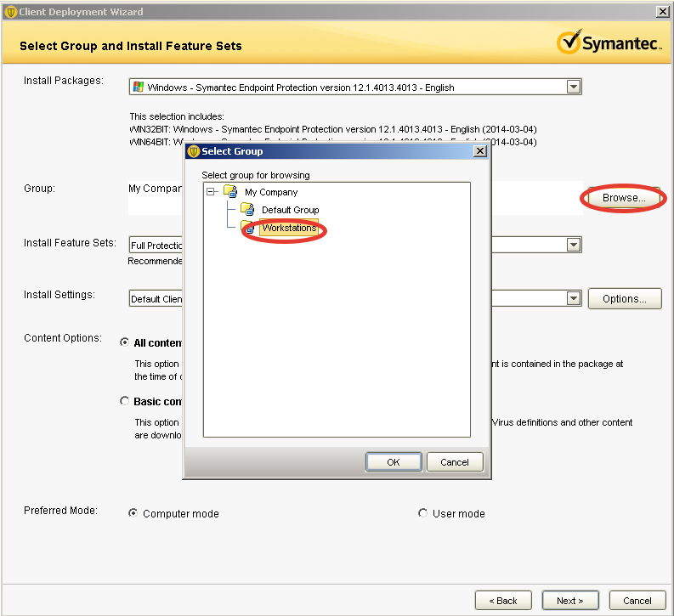Go back with the Back button

point(503,600)
